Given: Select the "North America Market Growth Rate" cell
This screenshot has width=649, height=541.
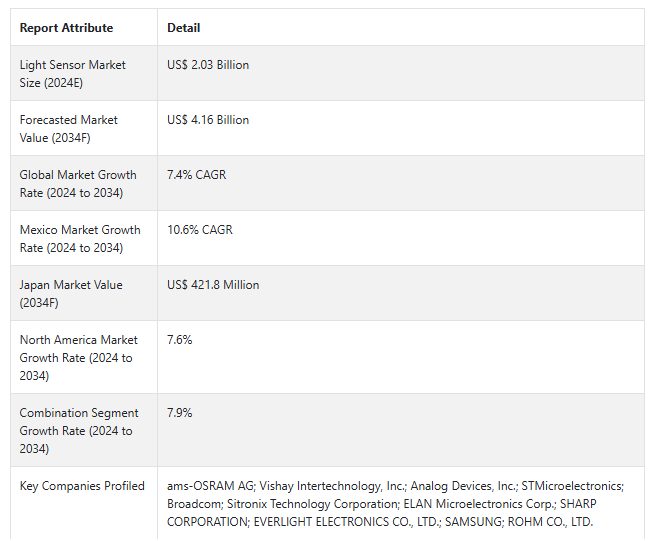Looking at the screenshot, I should [79, 358].
